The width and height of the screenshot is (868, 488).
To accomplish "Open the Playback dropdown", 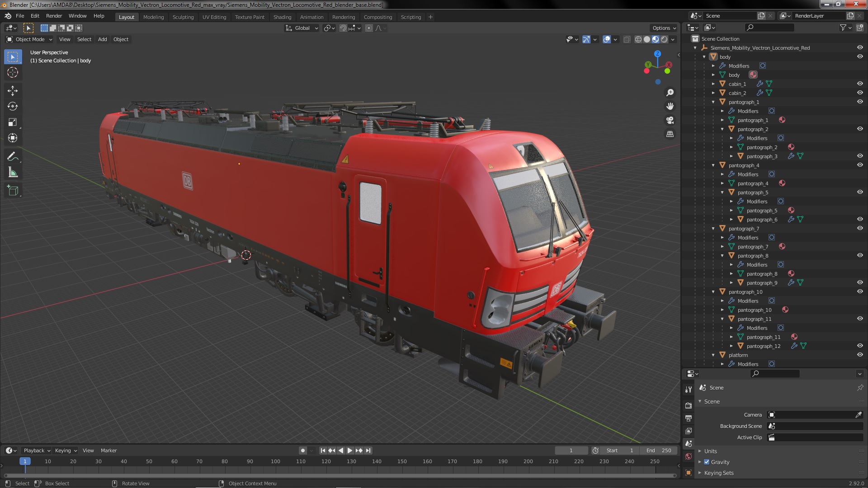I will click(36, 450).
